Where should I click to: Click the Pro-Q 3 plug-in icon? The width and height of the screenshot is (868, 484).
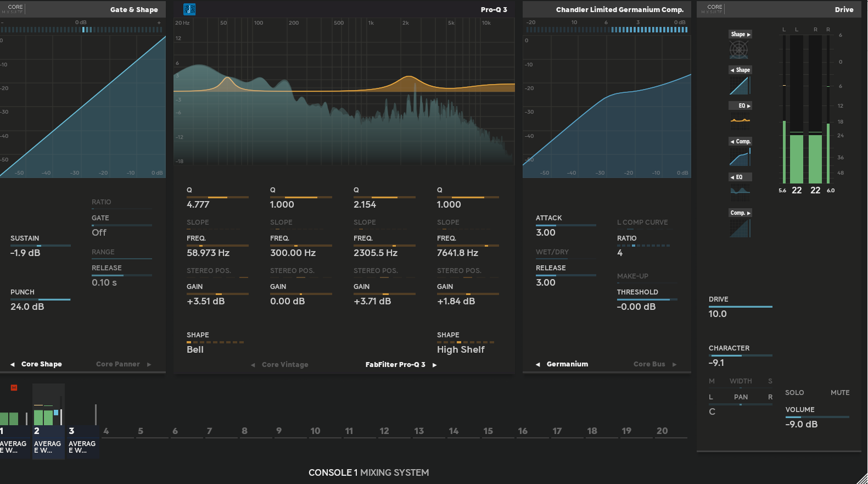point(189,9)
